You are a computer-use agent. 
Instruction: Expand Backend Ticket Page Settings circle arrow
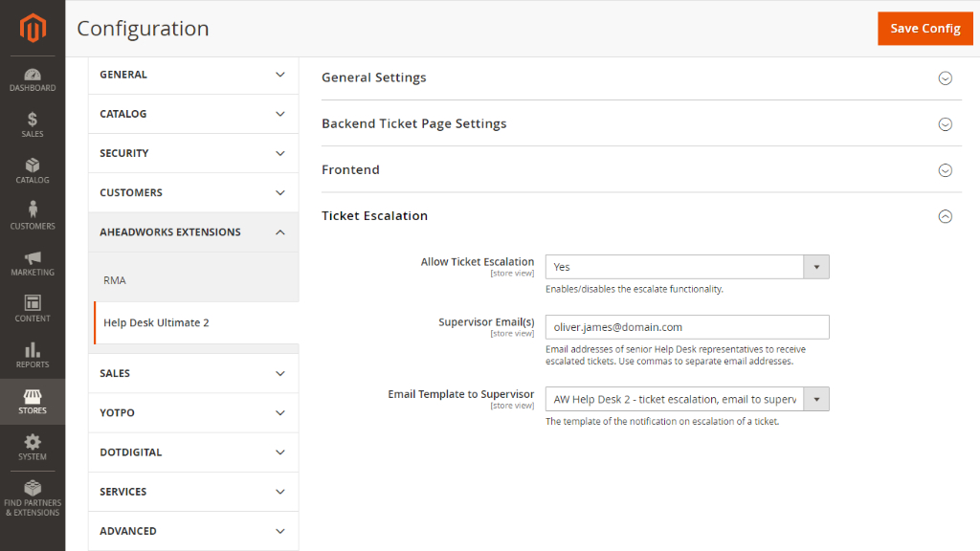945,124
